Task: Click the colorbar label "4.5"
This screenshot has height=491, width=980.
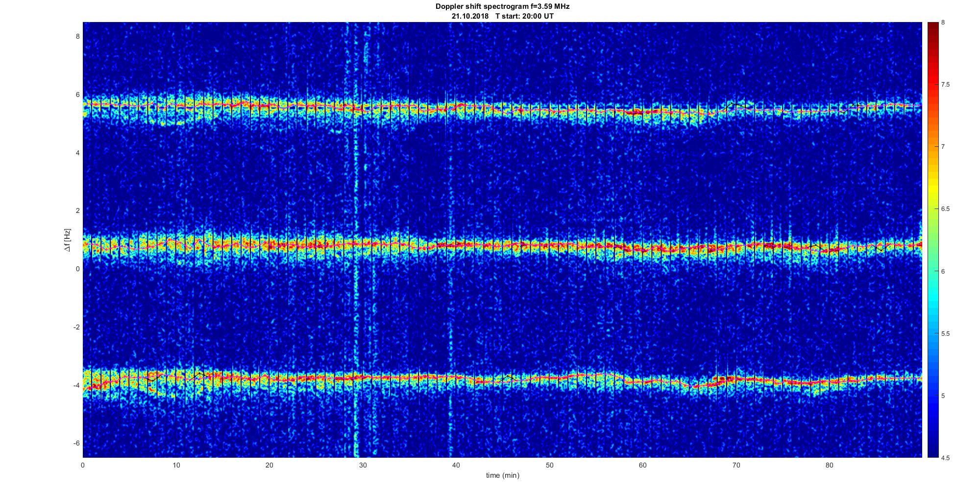Action: click(x=946, y=458)
